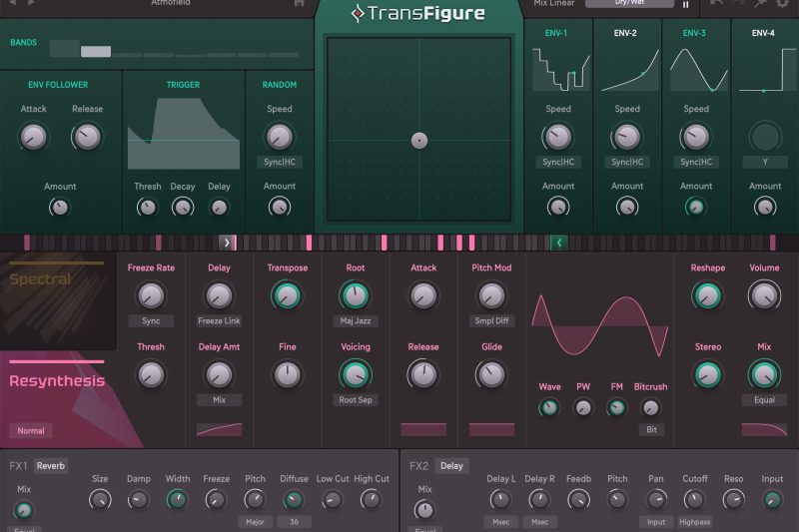Open the Root Sep voicing dropdown
This screenshot has height=532, width=799.
[x=356, y=400]
